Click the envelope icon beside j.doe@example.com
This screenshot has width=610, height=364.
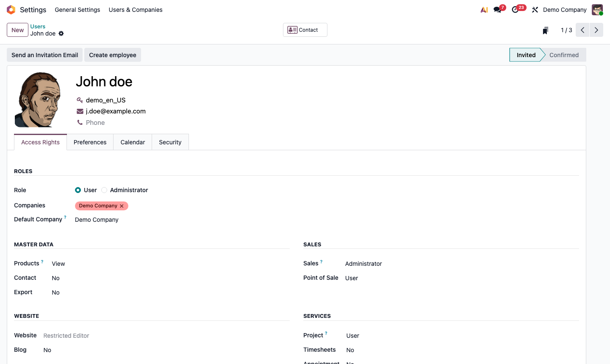tap(80, 111)
